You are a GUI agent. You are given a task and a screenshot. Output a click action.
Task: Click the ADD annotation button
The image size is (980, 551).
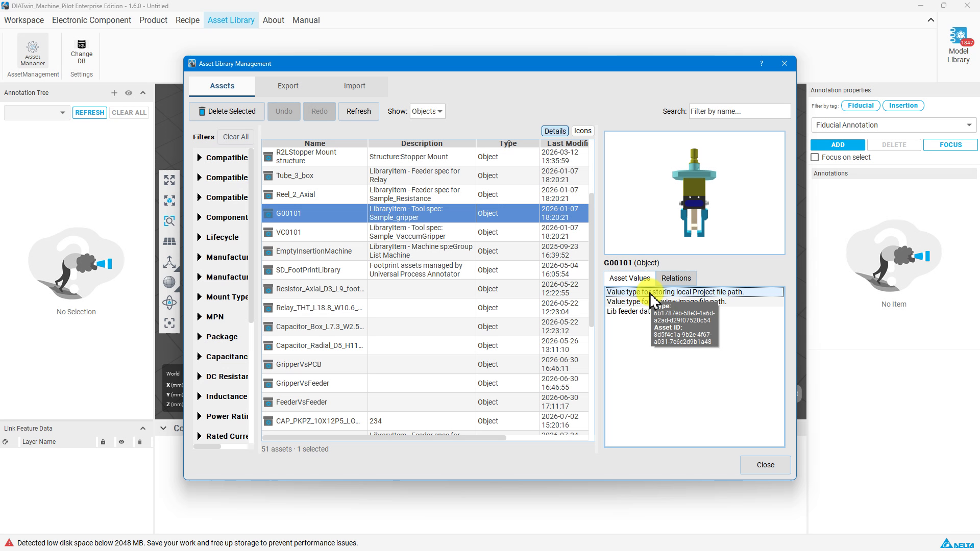(838, 145)
